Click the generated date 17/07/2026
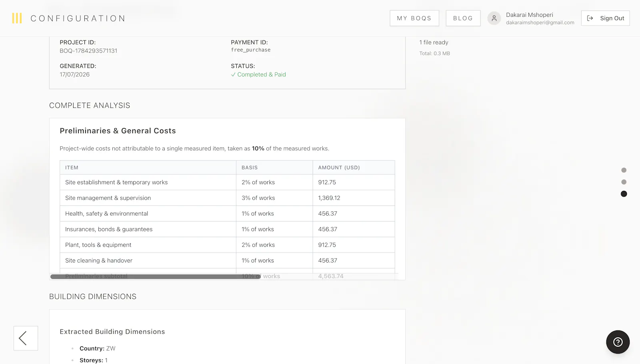 point(75,74)
